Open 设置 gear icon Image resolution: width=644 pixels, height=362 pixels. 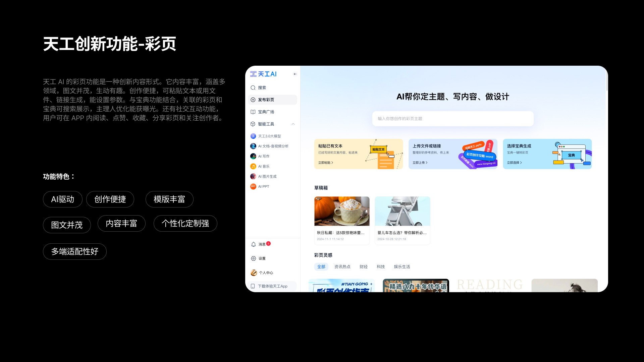pos(254,258)
